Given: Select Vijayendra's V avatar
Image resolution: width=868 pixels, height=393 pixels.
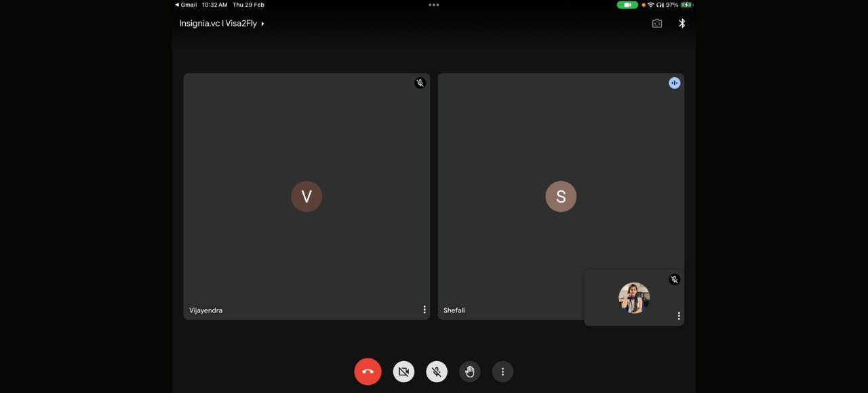Looking at the screenshot, I should pyautogui.click(x=307, y=196).
